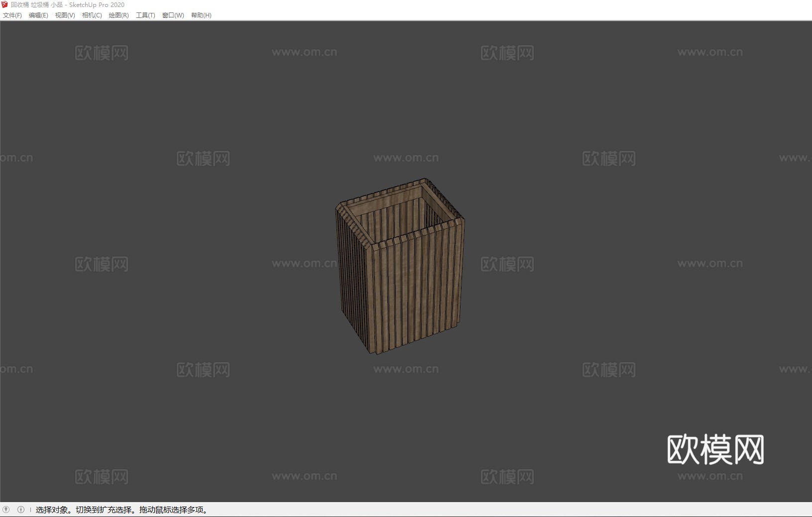Click the SketchUp logo in title bar
This screenshot has height=517, width=812.
coord(5,4)
